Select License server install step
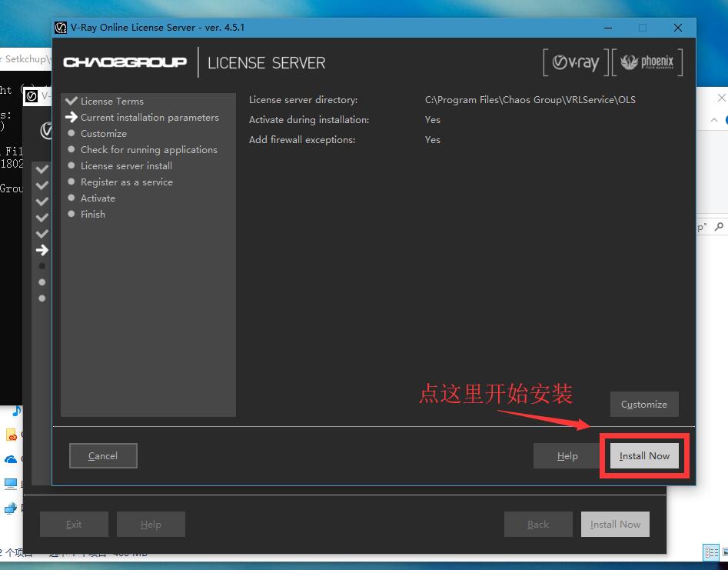This screenshot has height=570, width=728. [x=126, y=166]
